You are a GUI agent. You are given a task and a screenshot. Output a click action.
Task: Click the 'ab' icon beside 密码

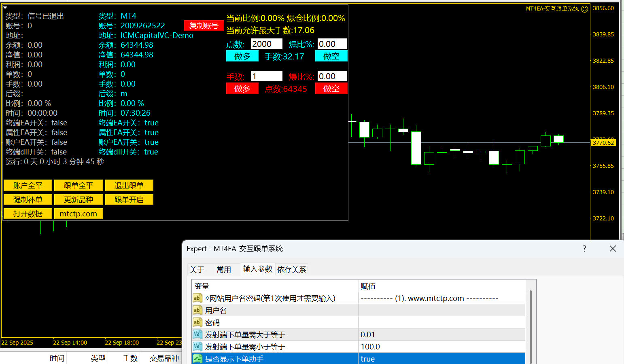197,322
